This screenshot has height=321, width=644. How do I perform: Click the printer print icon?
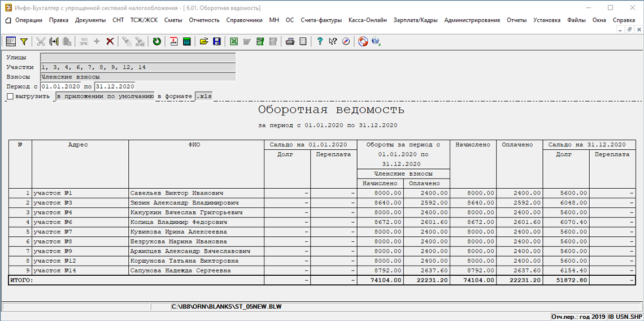tap(290, 41)
